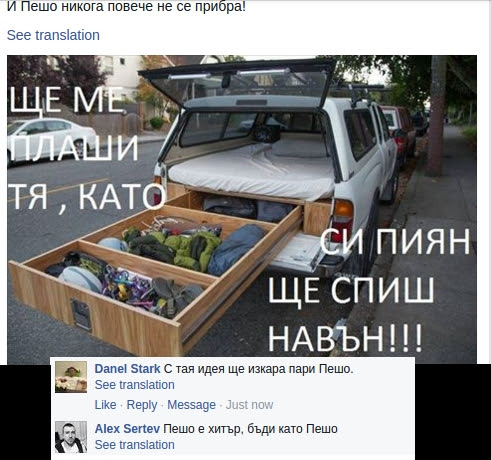Click the ЩЕ МЕ ПЛАШИ caption in the image
491x460 pixels.
coord(72,123)
